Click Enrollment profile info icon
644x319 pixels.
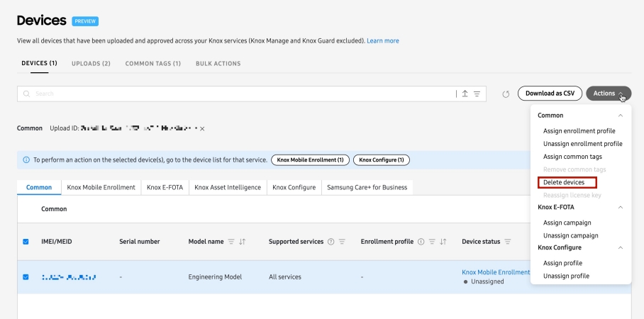(x=421, y=242)
